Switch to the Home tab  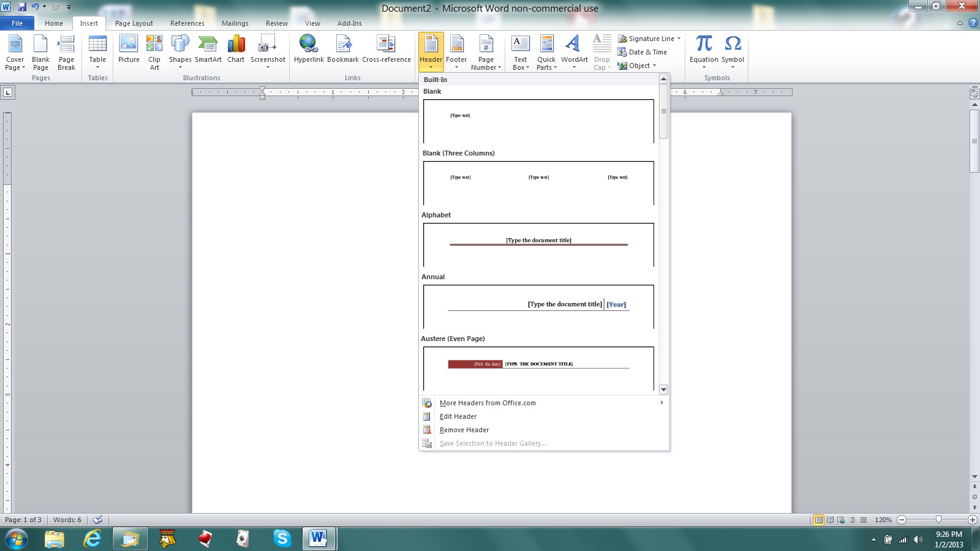(x=54, y=23)
